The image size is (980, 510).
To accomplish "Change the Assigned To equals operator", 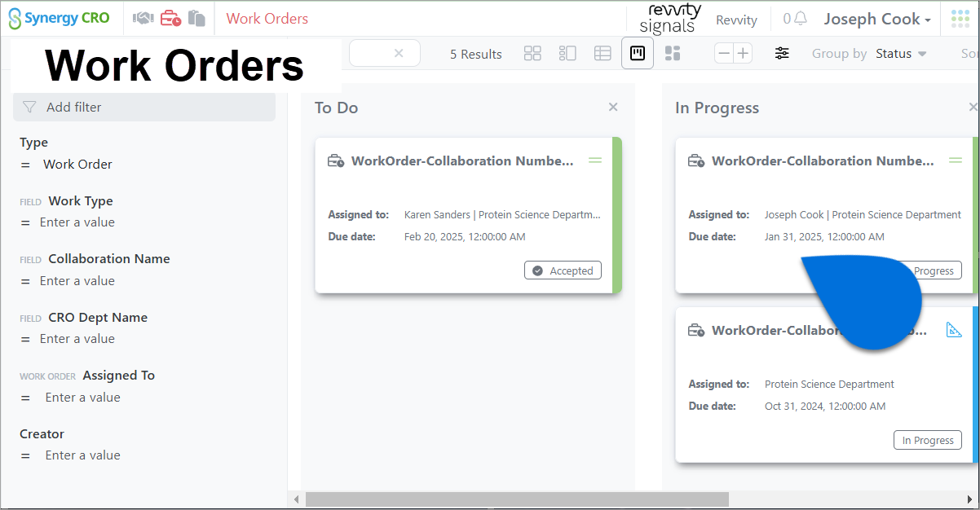I will [25, 398].
